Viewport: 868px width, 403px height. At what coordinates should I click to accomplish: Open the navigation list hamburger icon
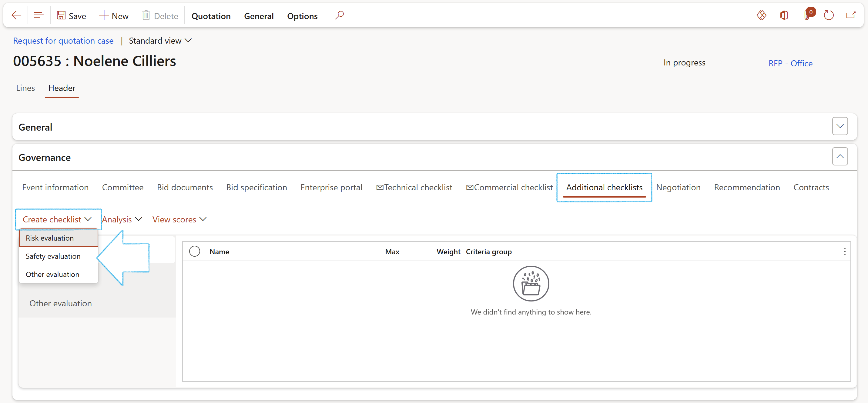39,15
